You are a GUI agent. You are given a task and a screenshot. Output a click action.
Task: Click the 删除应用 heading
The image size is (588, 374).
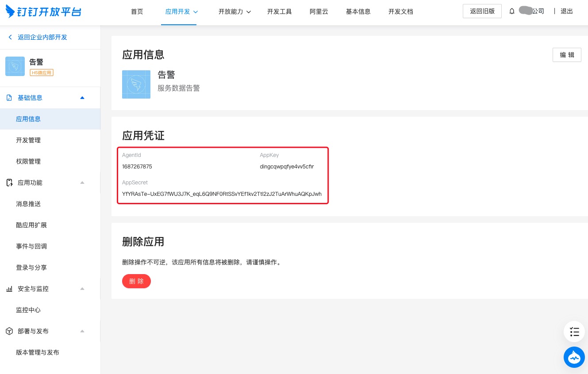click(143, 242)
